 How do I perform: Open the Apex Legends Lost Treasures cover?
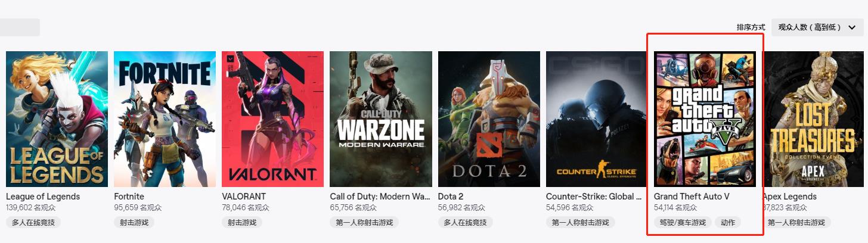point(814,119)
